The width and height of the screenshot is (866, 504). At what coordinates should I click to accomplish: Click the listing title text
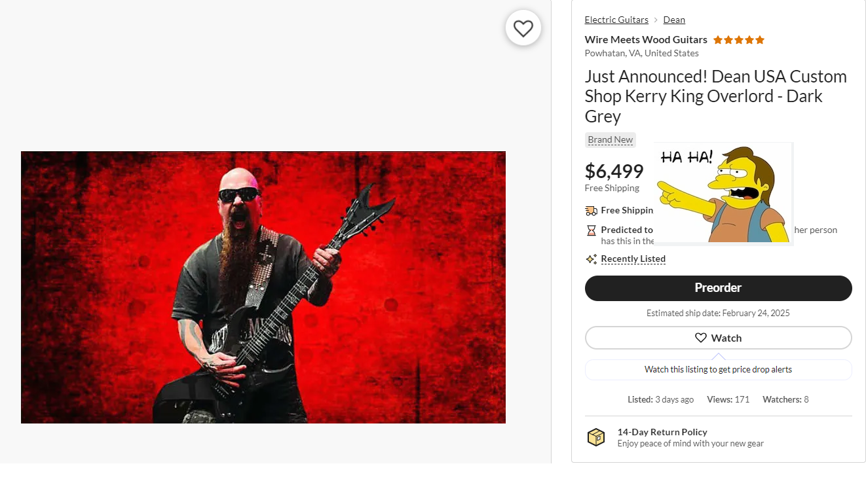[x=716, y=96]
